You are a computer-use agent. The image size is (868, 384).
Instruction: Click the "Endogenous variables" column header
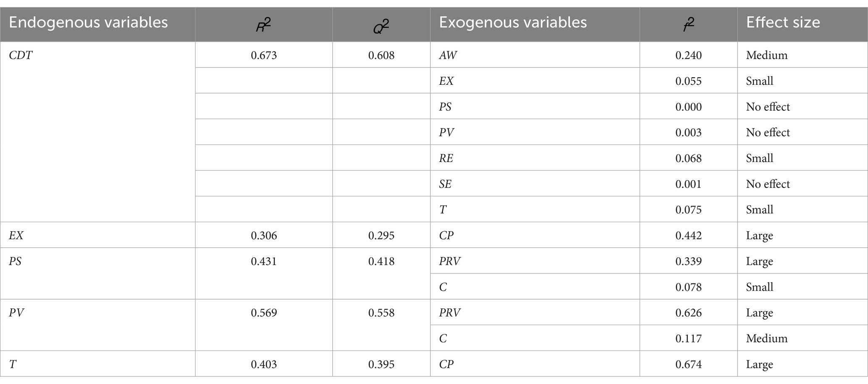tap(88, 23)
